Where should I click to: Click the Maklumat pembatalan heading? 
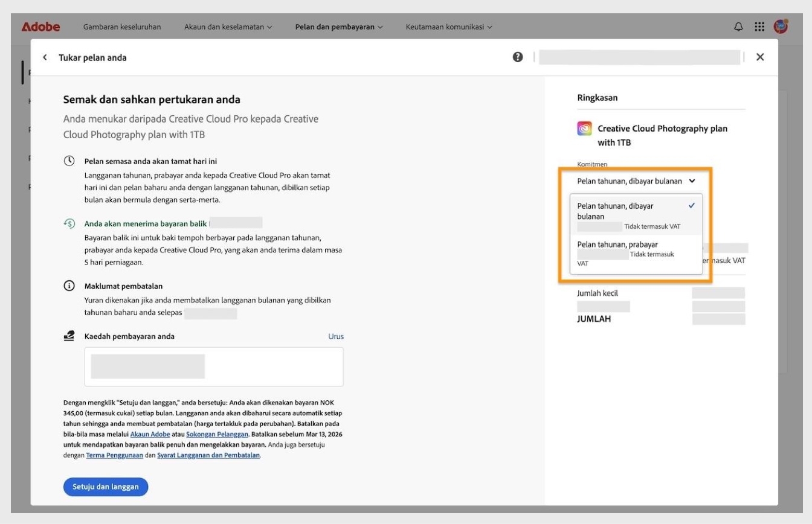[x=123, y=286]
